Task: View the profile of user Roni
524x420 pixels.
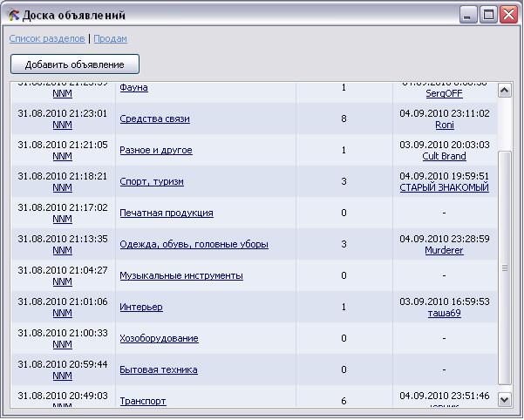Action: point(445,125)
